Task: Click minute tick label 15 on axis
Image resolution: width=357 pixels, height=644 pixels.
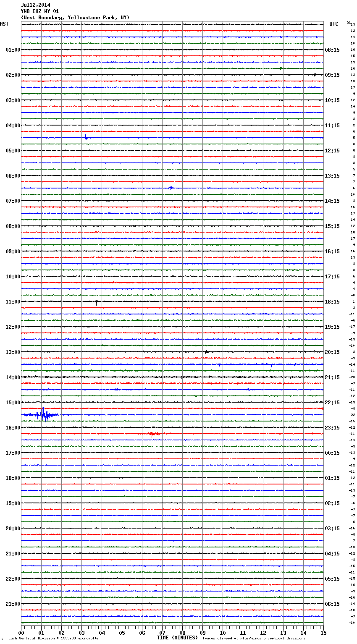Action: [323, 633]
